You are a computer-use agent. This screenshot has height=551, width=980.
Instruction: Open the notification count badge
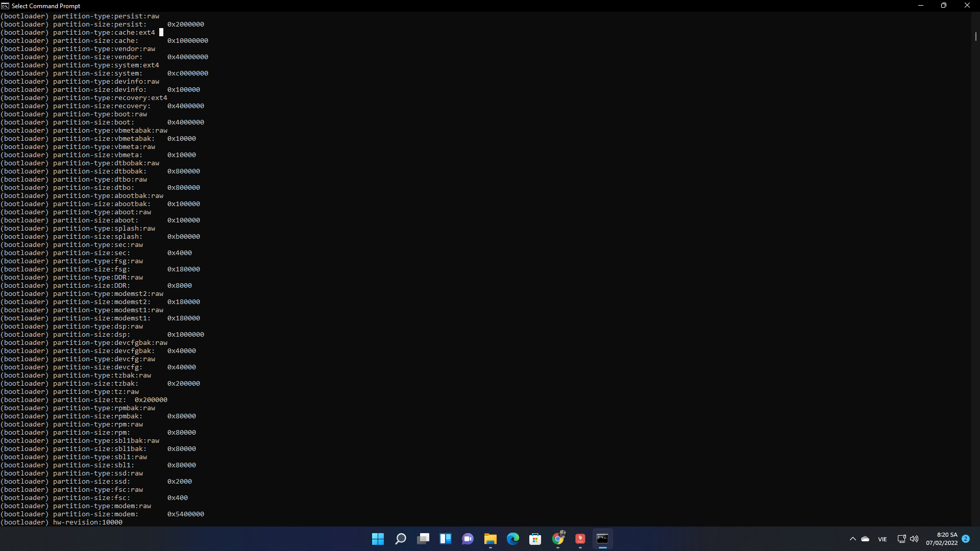[x=966, y=539]
